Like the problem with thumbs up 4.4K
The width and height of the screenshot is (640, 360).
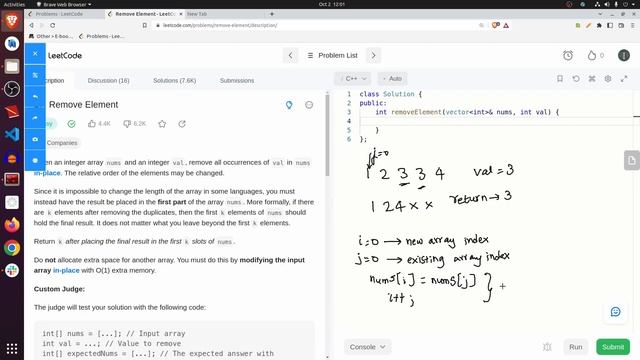99,123
